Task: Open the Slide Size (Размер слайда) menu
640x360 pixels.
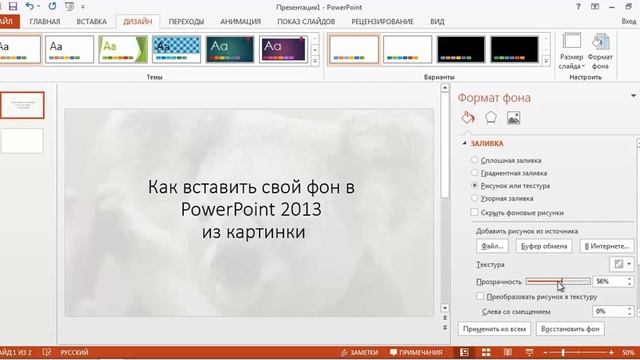Action: 571,51
